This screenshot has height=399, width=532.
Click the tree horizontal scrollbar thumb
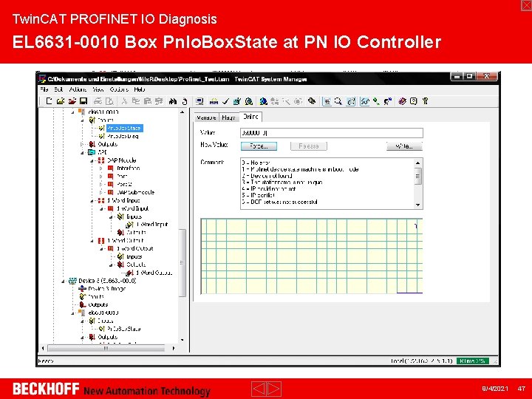tap(106, 349)
